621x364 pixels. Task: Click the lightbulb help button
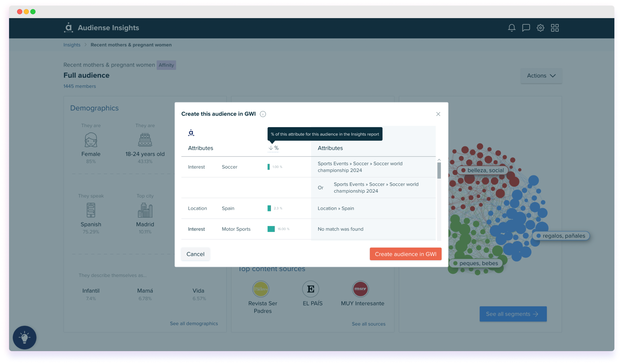(25, 338)
